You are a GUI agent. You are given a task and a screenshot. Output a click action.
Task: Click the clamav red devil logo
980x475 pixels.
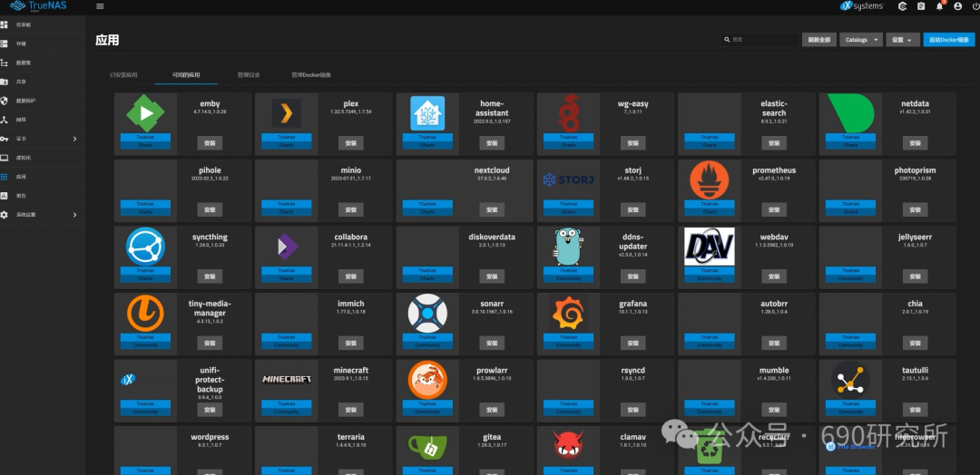(x=568, y=444)
